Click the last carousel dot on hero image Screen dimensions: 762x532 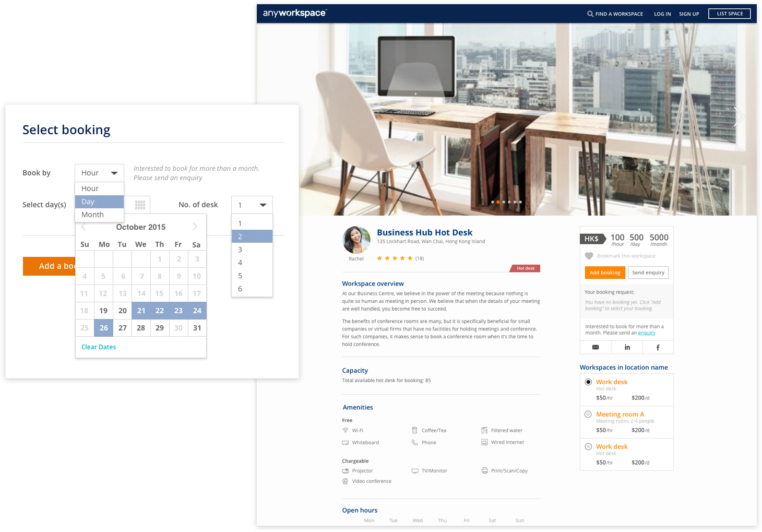(520, 202)
